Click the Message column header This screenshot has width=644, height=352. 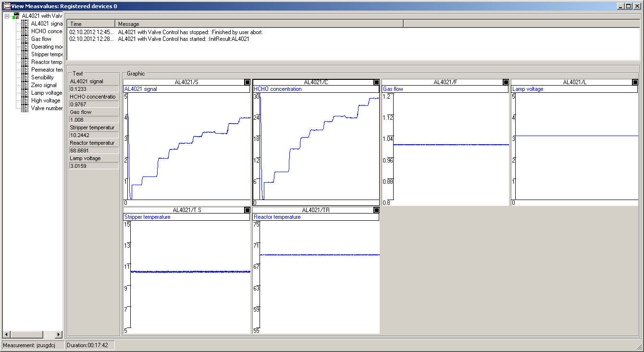259,24
